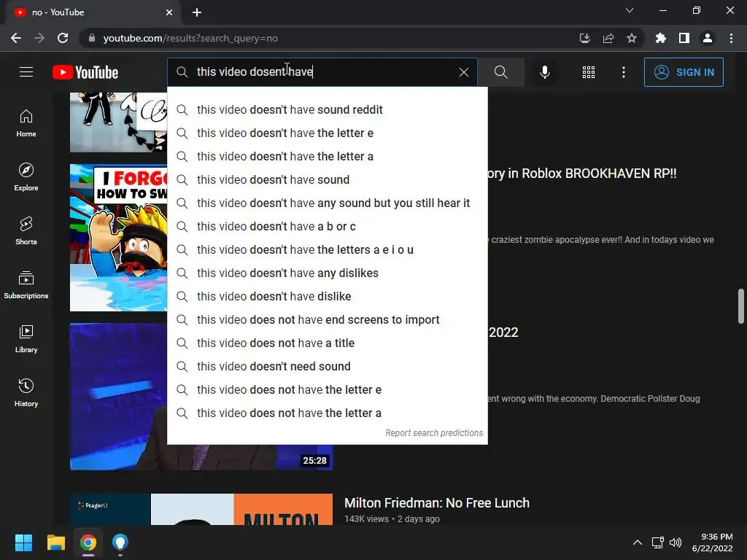Image resolution: width=747 pixels, height=560 pixels.
Task: Select suggestion 'this video doesn't have sound'
Action: 328,179
